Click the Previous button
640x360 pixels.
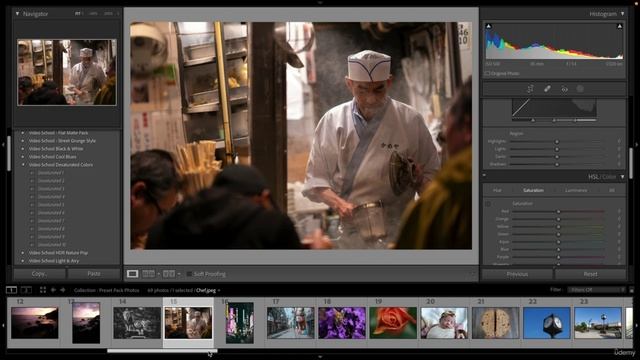(x=517, y=274)
